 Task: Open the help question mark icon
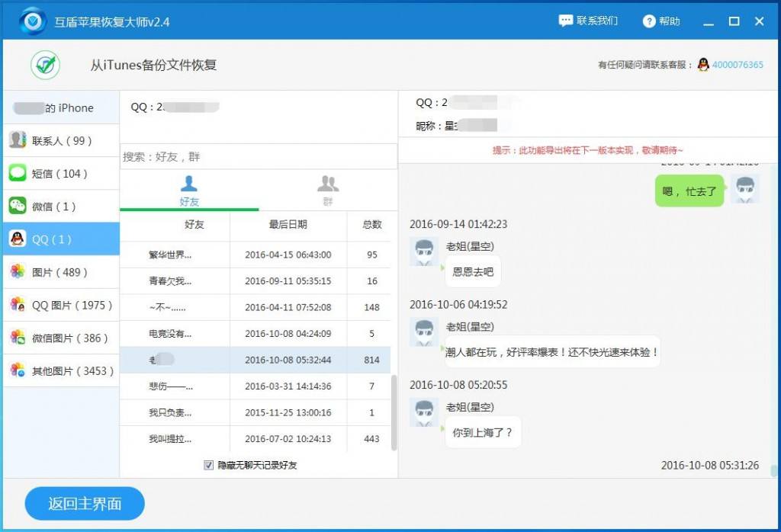(x=648, y=21)
